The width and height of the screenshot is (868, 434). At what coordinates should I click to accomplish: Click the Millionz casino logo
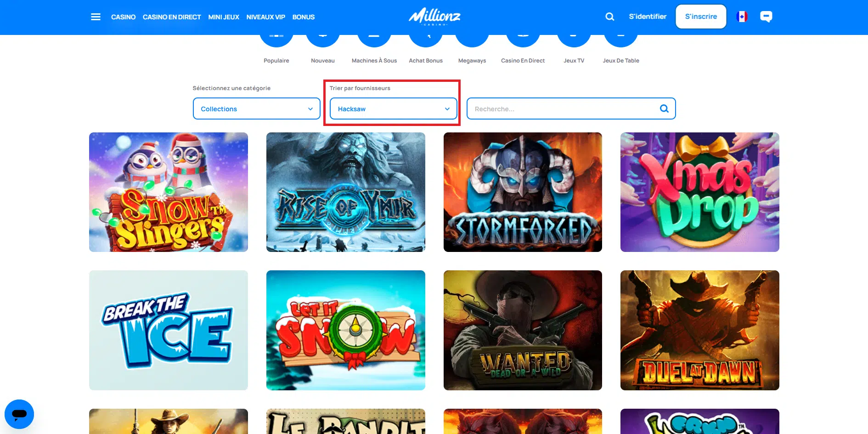point(434,17)
